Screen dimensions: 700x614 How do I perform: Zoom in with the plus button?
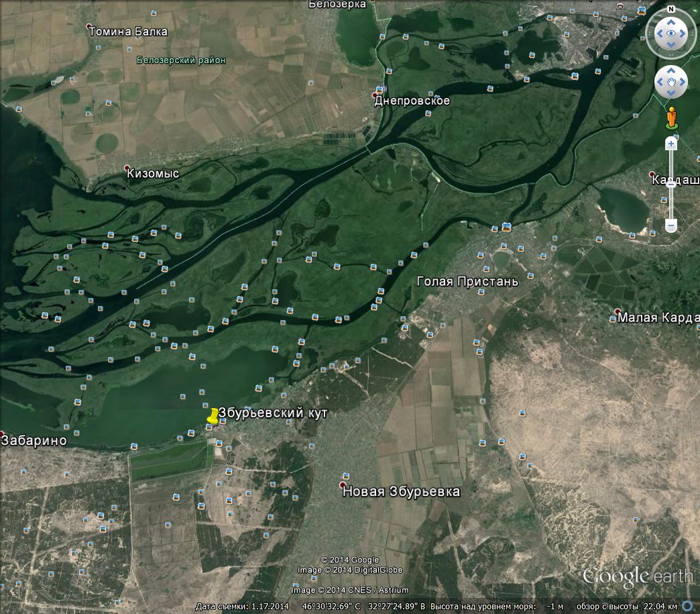click(x=671, y=144)
